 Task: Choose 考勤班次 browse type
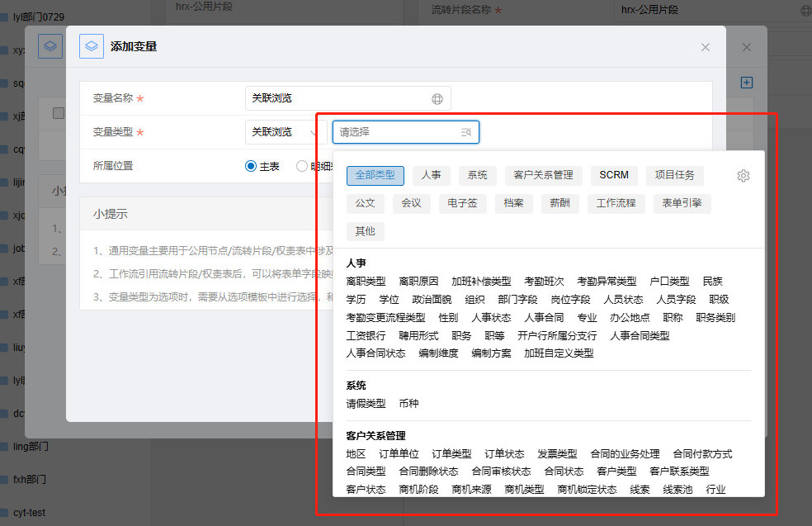544,282
